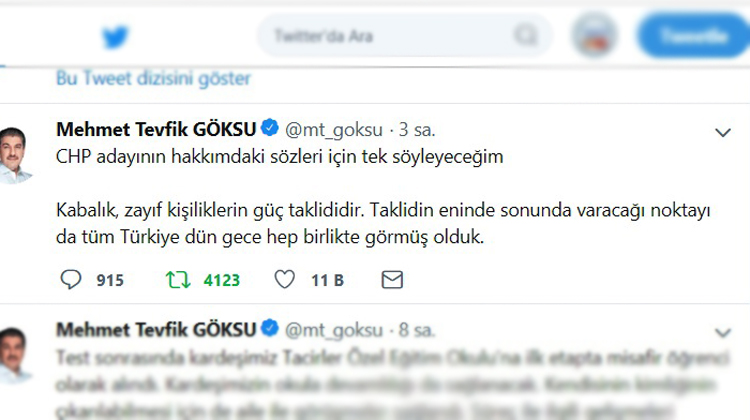Click the verified badge on first tweet

tap(269, 129)
